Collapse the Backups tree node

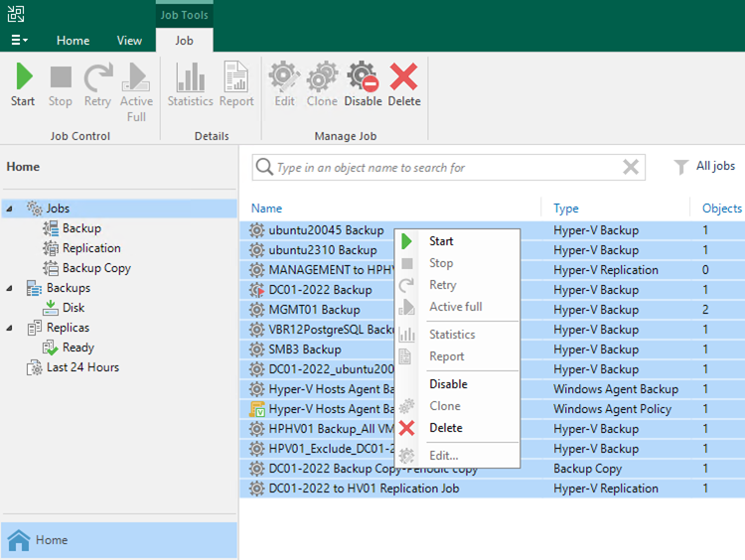coord(10,288)
